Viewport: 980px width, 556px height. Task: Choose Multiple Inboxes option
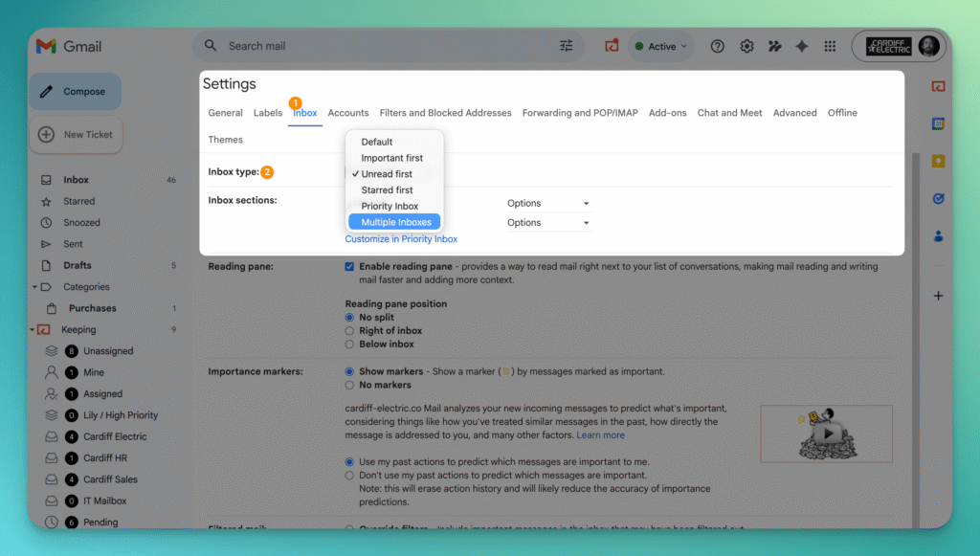[x=394, y=222]
